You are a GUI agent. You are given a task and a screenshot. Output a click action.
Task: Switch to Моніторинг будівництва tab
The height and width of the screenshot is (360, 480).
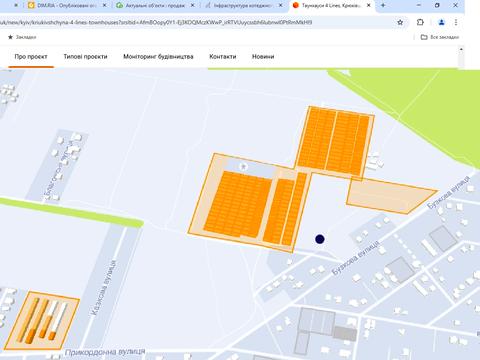click(x=158, y=57)
